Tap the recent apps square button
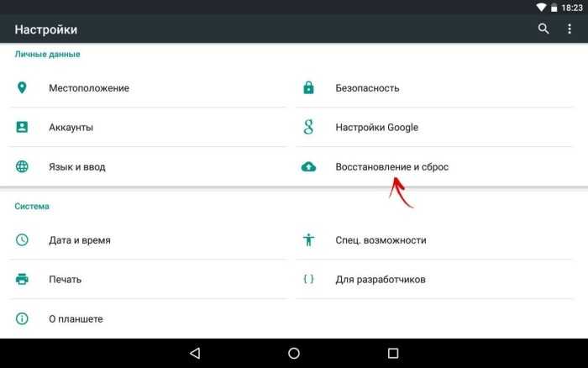Viewport: 588px width, 368px height. (x=393, y=353)
